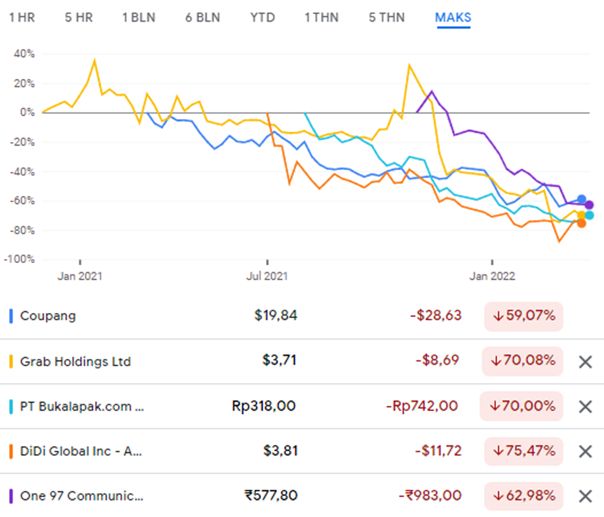Click the orange DiDi endpoint dot on chart
The width and height of the screenshot is (604, 517).
point(581,223)
